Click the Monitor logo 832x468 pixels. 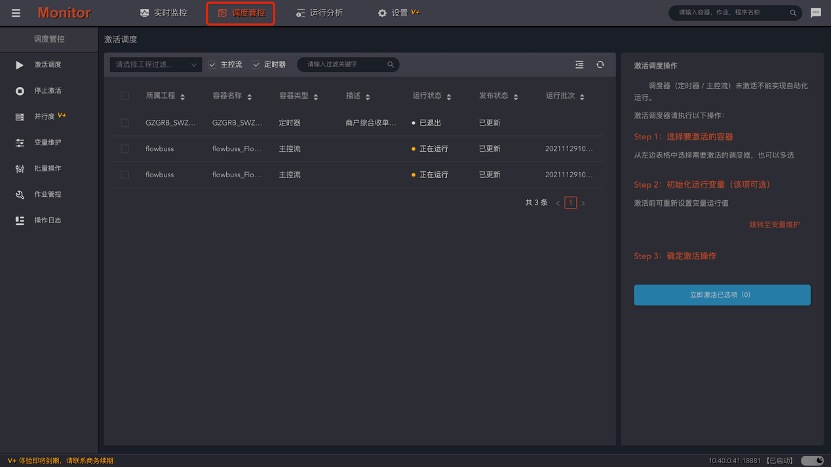click(x=64, y=13)
